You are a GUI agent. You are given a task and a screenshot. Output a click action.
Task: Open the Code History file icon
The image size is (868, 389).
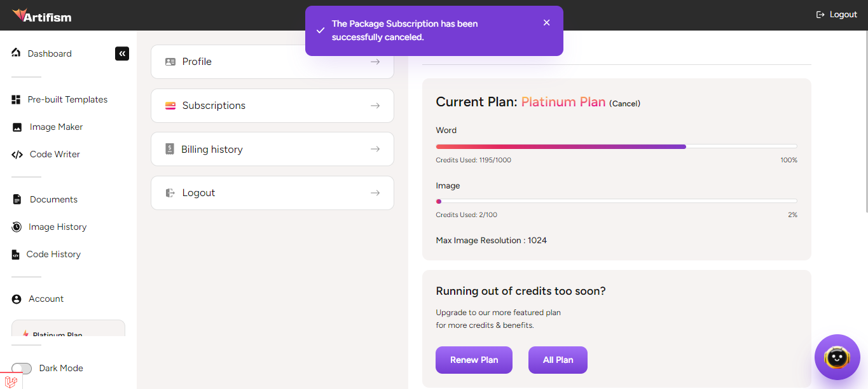(x=16, y=255)
